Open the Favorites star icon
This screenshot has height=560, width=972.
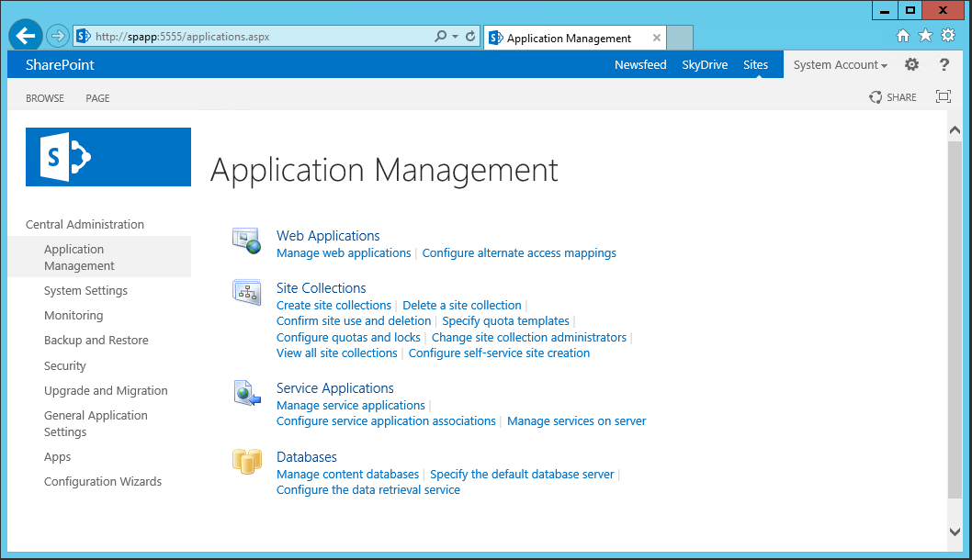tap(925, 35)
